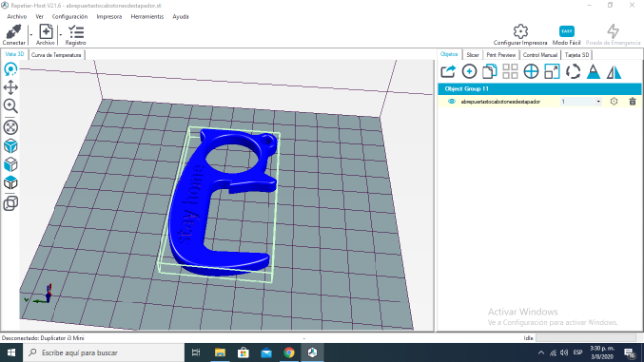Switch to the Slicer tab
Viewport: 644px width, 362px height.
pos(472,55)
